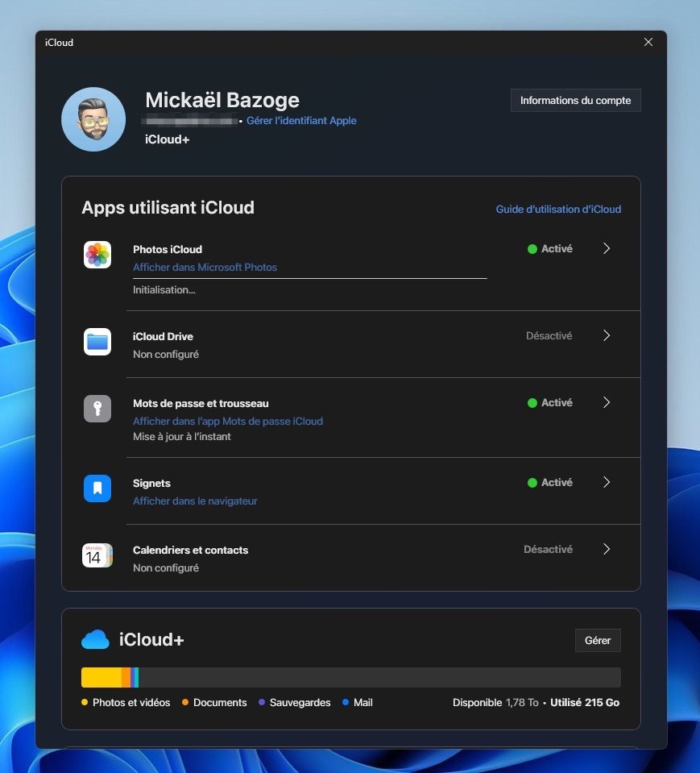Click the blue iCloud+ cloud icon
Image resolution: width=700 pixels, height=773 pixels.
[95, 639]
